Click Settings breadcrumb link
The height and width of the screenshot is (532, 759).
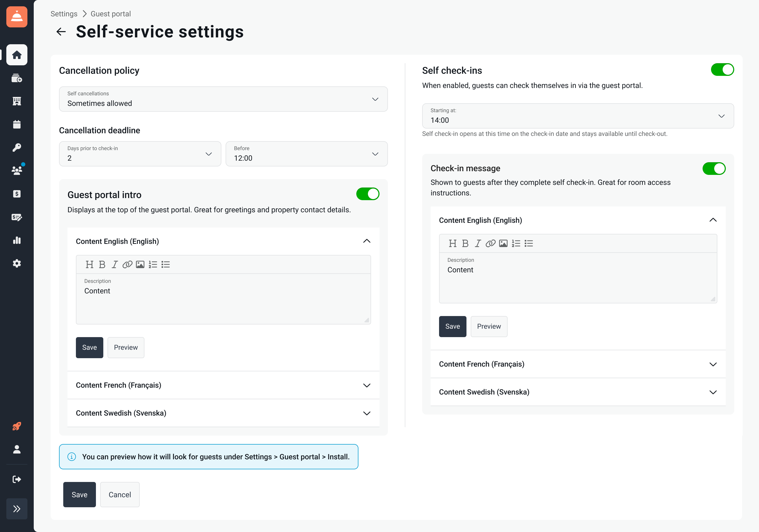tap(64, 14)
